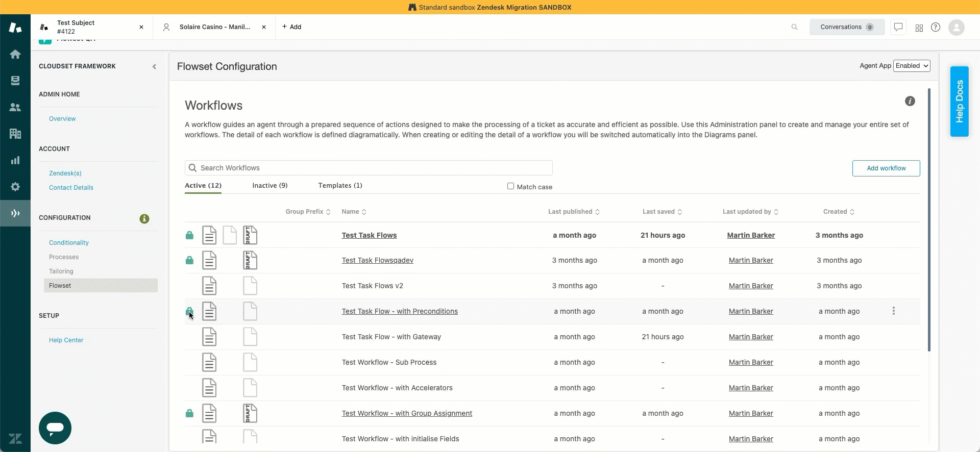Open the Help question mark icon
This screenshot has height=452, width=980.
[936, 27]
